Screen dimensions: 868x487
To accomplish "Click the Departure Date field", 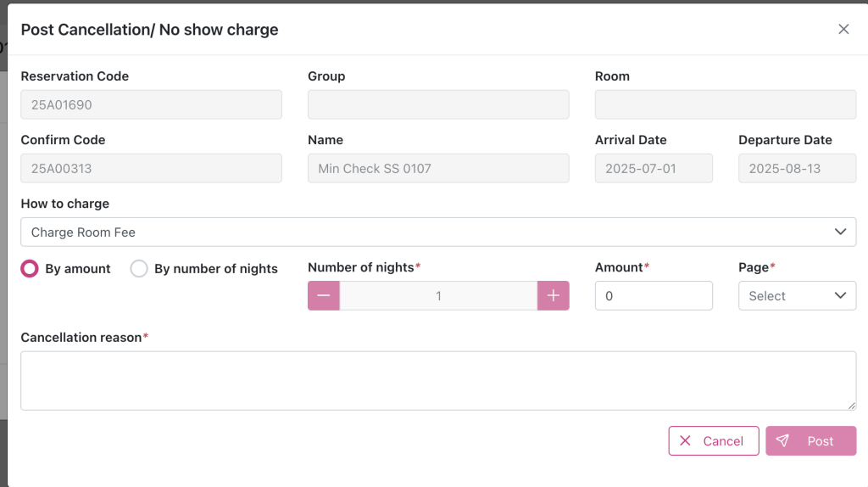I will (797, 168).
